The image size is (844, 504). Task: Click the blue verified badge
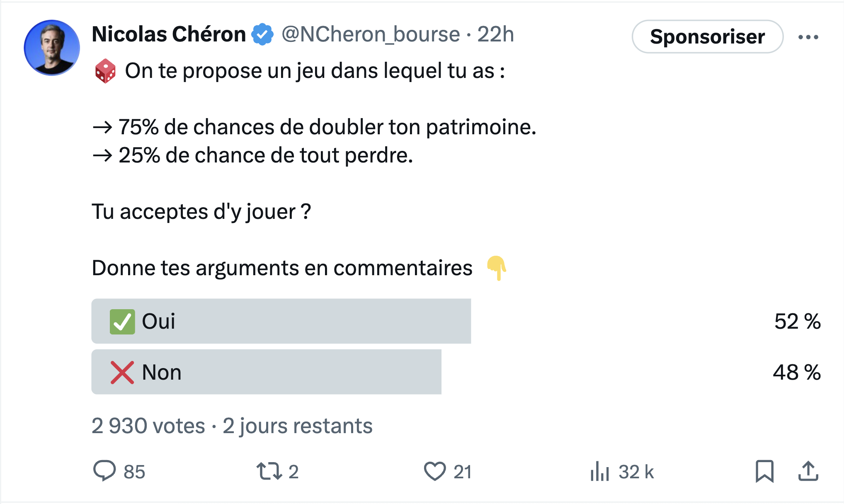pos(262,34)
